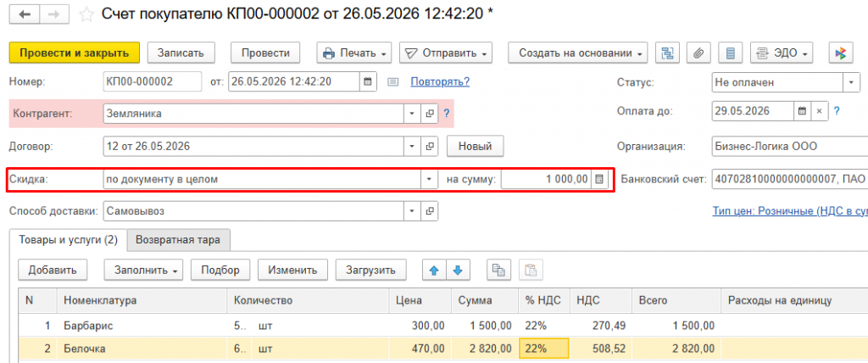Paste rows icon in table toolbar
868x363 pixels.
coord(531,270)
